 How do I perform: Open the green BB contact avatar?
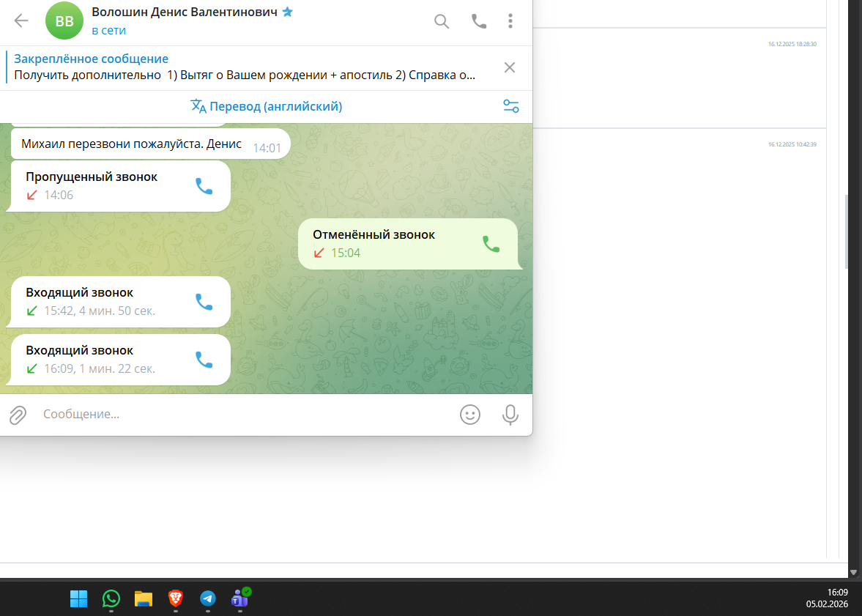tap(64, 21)
